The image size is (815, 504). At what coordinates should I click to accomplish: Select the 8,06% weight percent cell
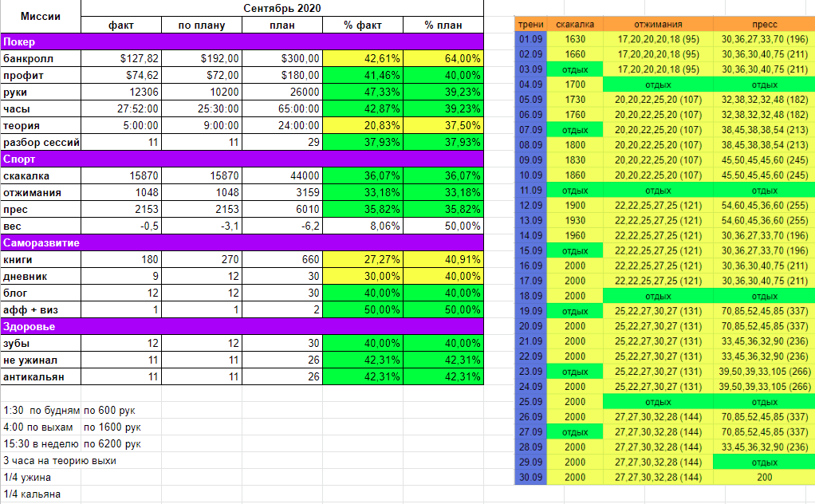click(x=363, y=226)
